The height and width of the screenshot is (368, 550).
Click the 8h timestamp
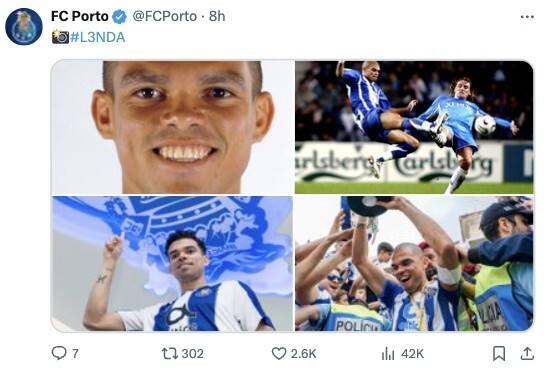click(217, 16)
